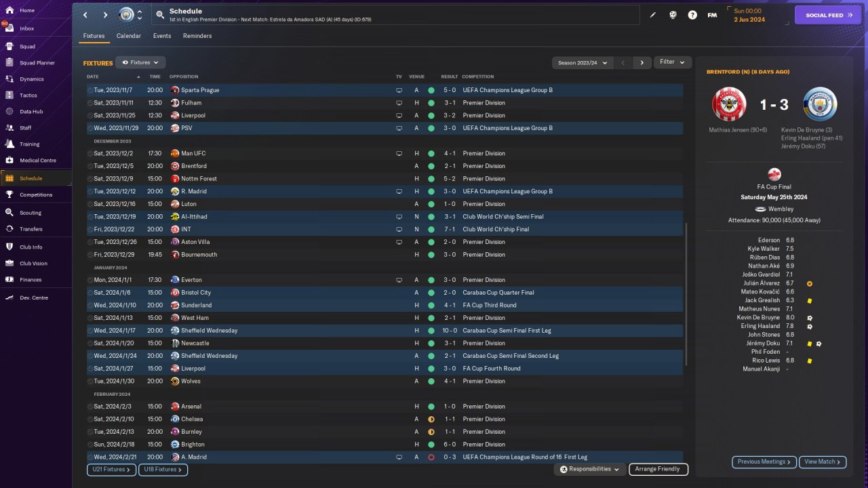Open Competitions in the sidebar
This screenshot has height=488, width=868.
pyautogui.click(x=36, y=195)
